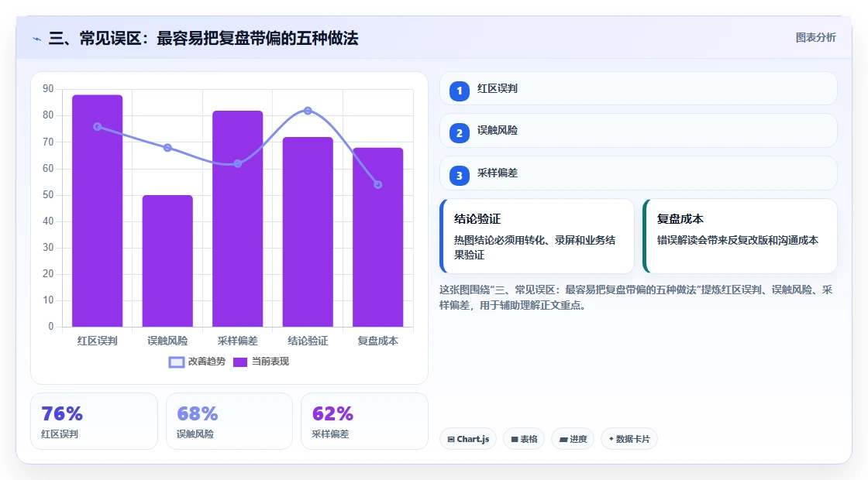
Task: Click the 图表分析 label in header
Action: tap(815, 38)
